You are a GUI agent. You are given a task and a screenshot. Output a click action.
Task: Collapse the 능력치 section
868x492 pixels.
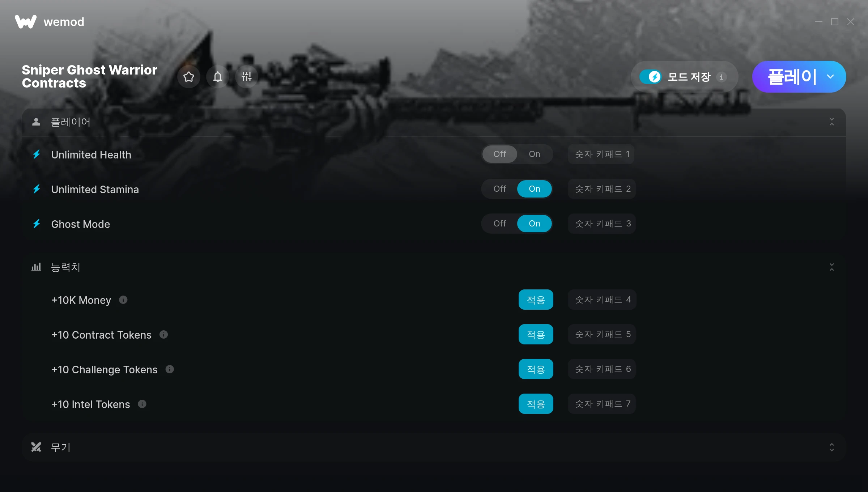(832, 267)
